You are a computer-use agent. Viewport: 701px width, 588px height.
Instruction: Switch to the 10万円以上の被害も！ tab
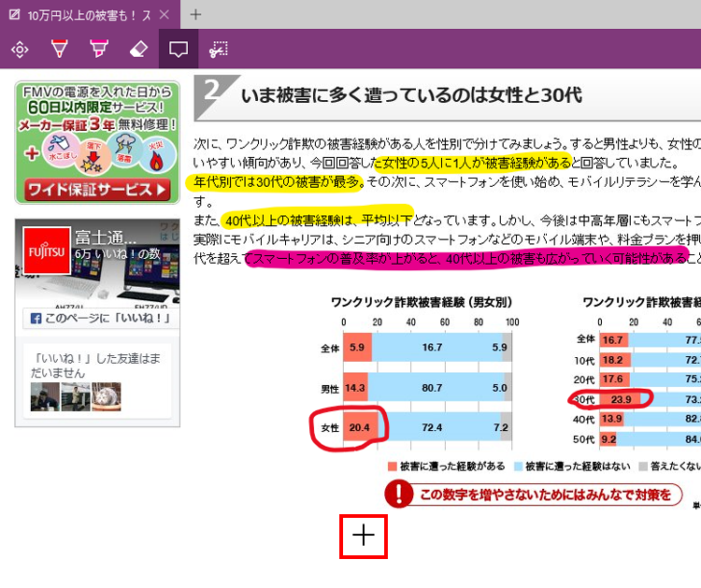tap(82, 15)
